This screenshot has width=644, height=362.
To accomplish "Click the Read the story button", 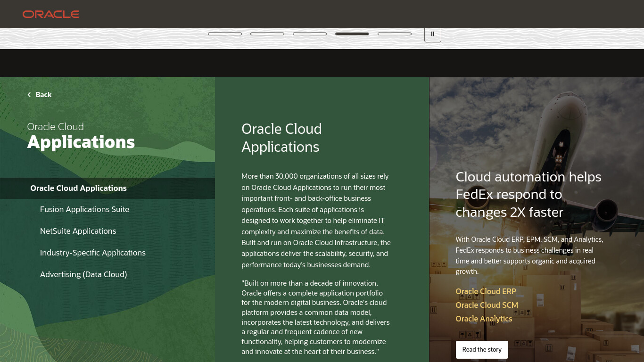I will [x=482, y=349].
